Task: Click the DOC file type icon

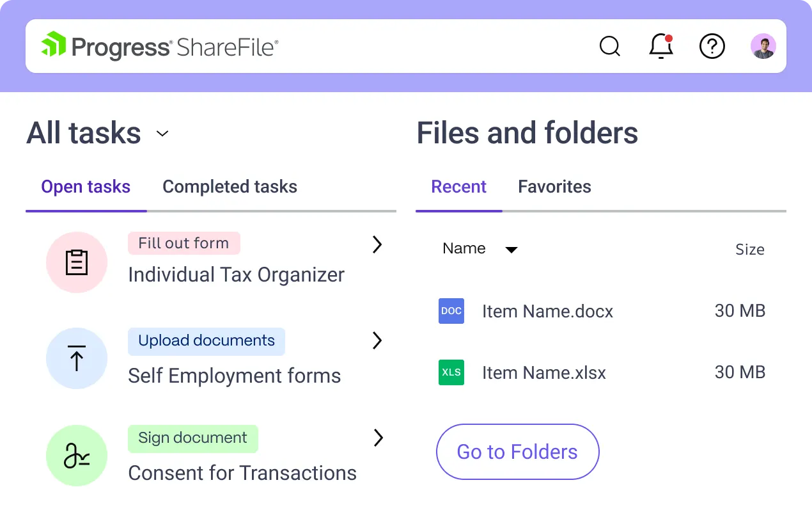Action: [x=451, y=311]
